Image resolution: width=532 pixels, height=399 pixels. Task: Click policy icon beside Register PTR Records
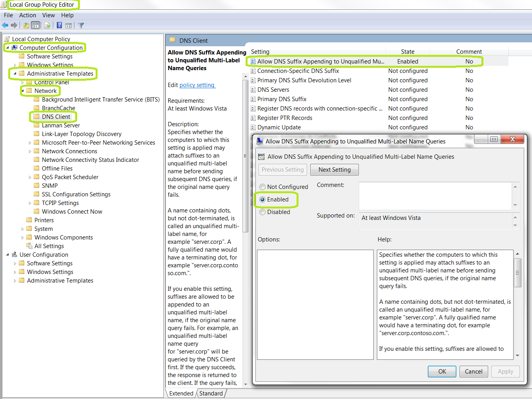click(x=253, y=118)
